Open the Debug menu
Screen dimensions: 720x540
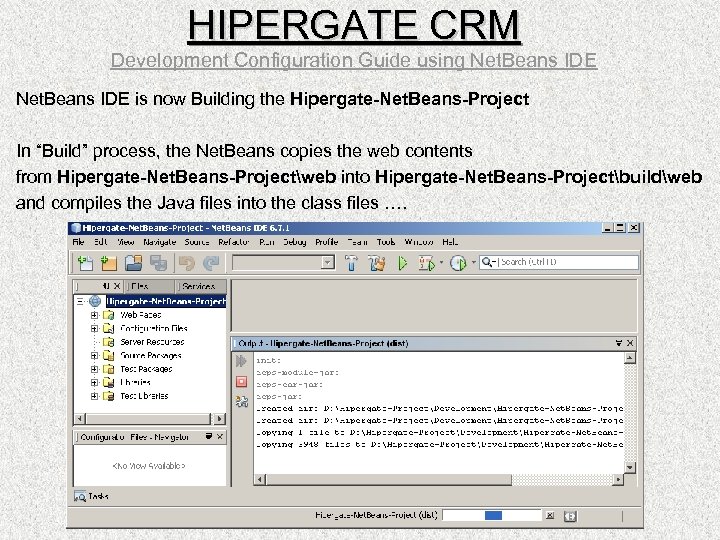click(x=295, y=242)
